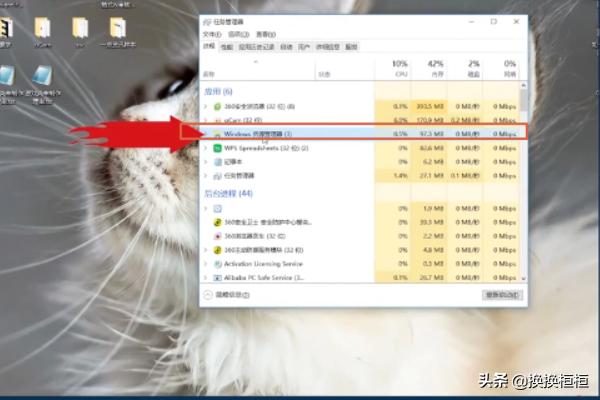This screenshot has height=400, width=600.
Task: Switch to the Details (详细信息) tab
Action: coord(328,47)
